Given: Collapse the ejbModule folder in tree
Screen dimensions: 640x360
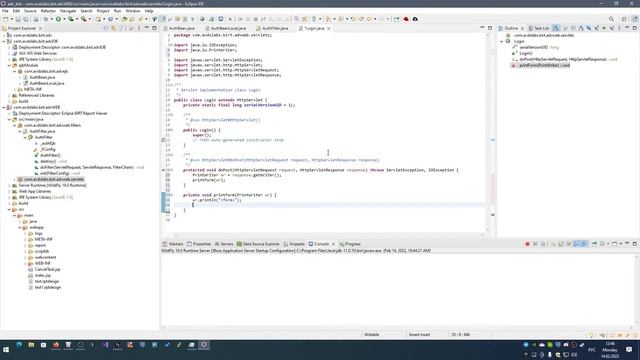Looking at the screenshot, I should pos(9,65).
